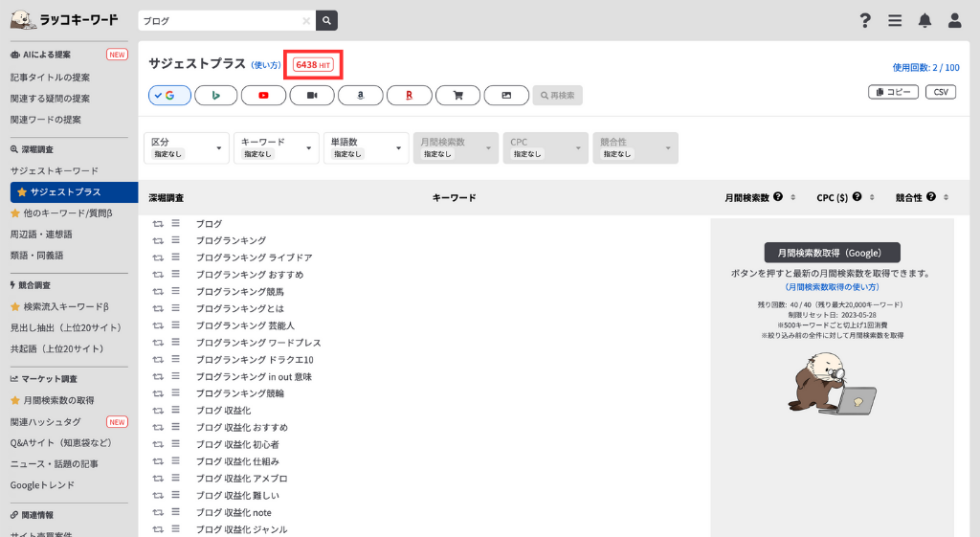Click re-search icon on ブログランキングとは row

pos(158,309)
